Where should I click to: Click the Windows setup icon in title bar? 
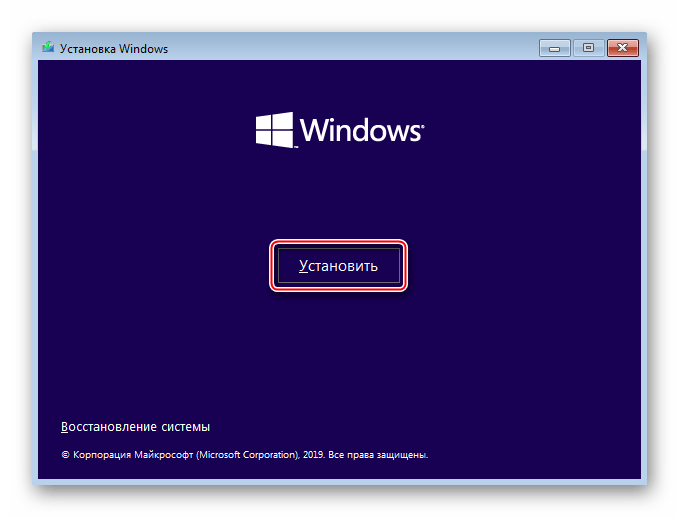coord(48,47)
